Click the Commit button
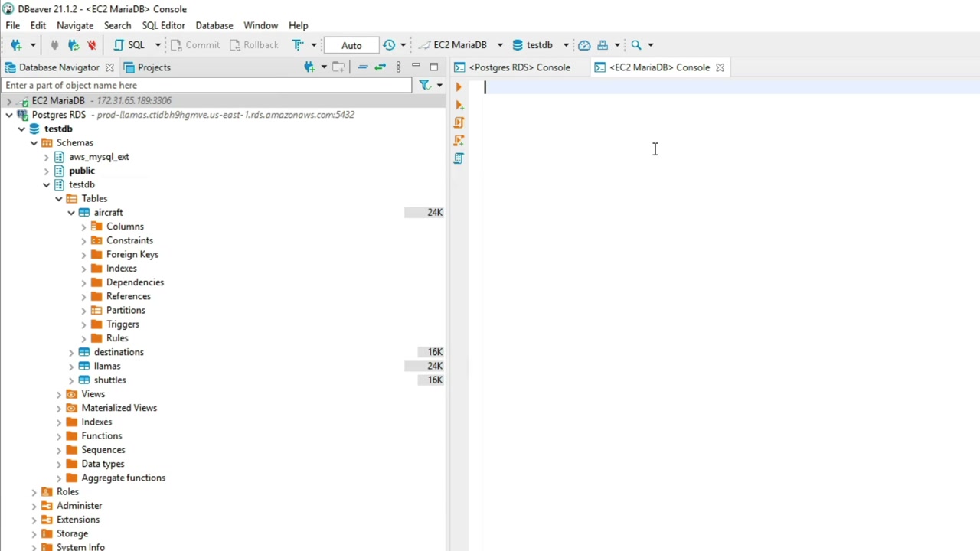The height and width of the screenshot is (551, 980). [x=195, y=45]
